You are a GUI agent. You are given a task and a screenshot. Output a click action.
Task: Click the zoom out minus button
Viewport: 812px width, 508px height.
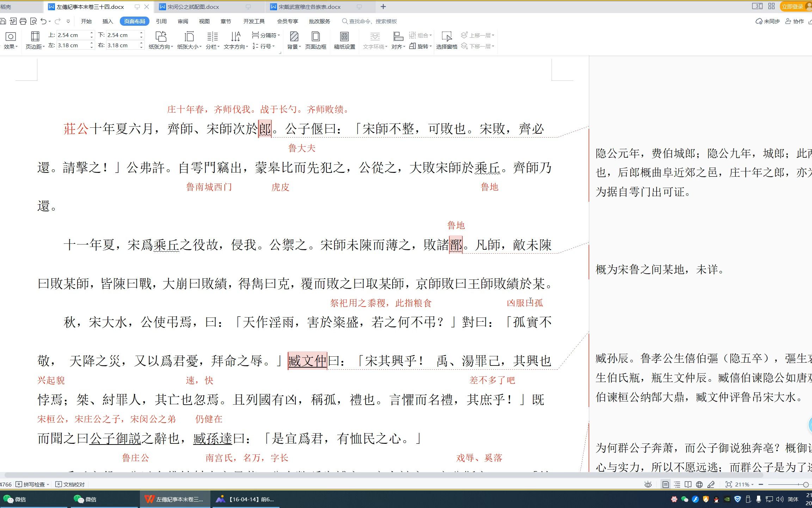pyautogui.click(x=761, y=484)
